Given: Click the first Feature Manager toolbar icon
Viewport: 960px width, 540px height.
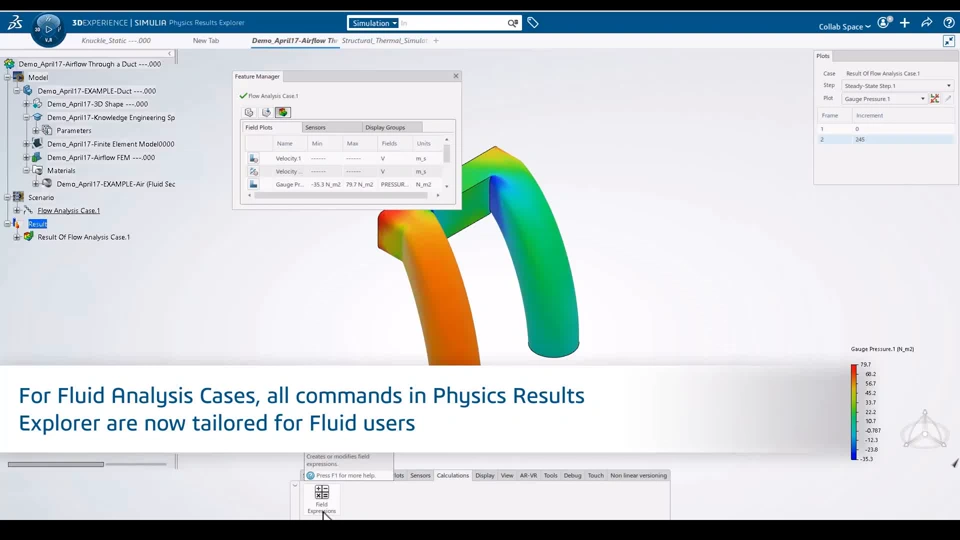Looking at the screenshot, I should (249, 112).
